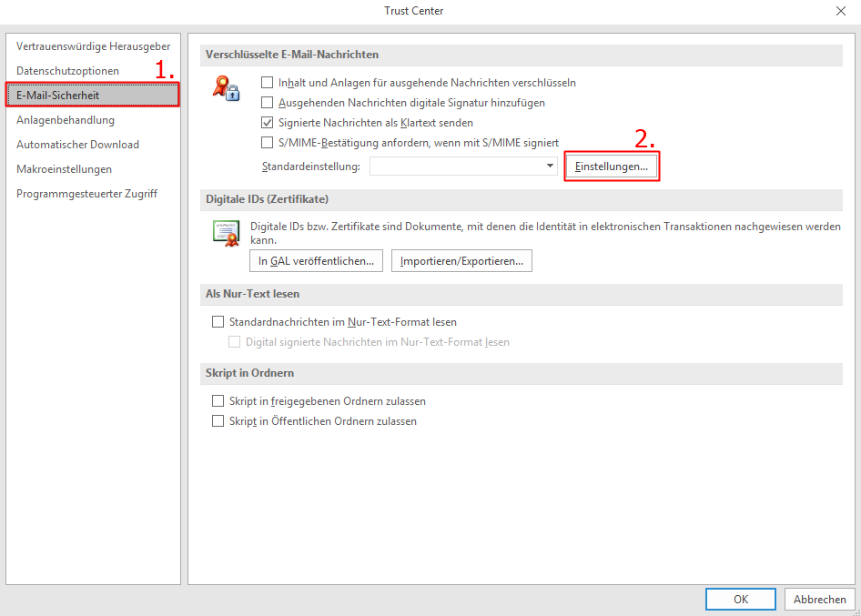Image resolution: width=861 pixels, height=616 pixels.
Task: Go to Automatischer Download settings
Action: pyautogui.click(x=77, y=145)
